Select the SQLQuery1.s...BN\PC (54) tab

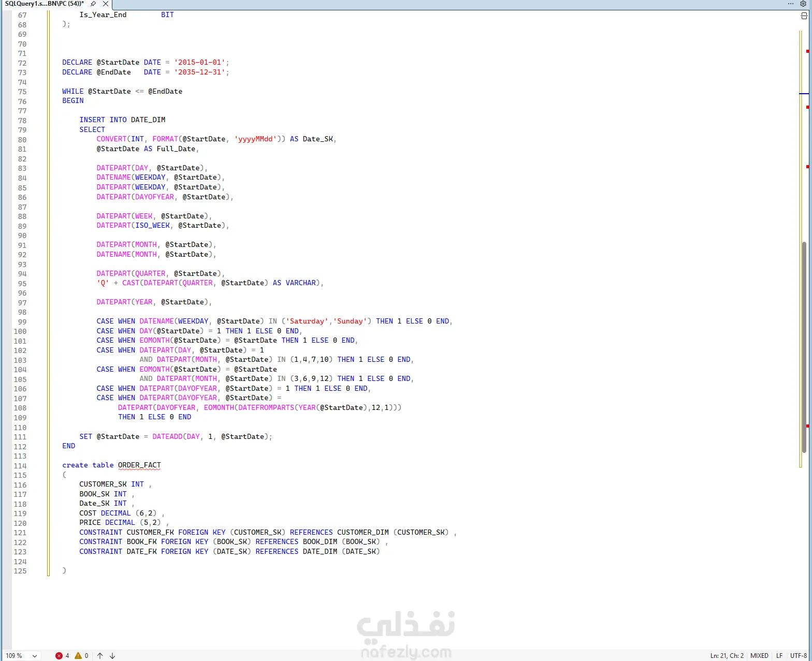(x=45, y=4)
